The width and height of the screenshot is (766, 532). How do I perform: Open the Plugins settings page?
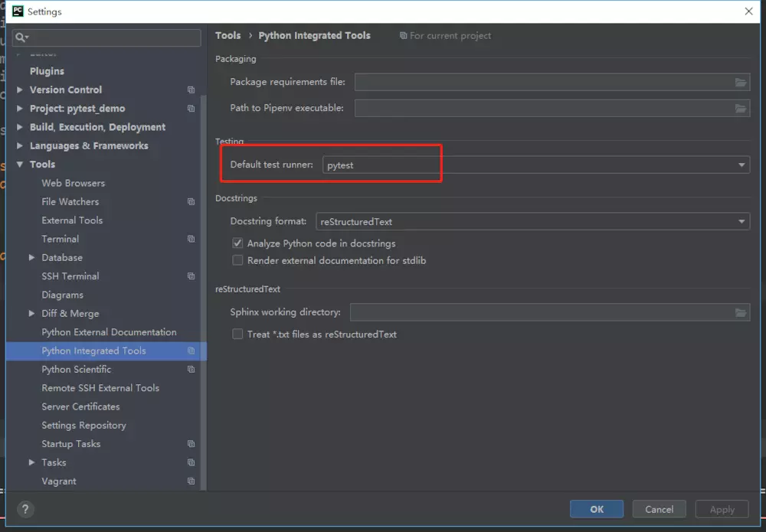coord(47,71)
